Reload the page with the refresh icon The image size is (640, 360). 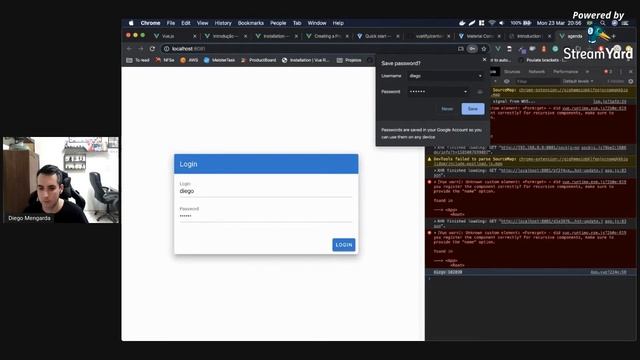pyautogui.click(x=152, y=49)
